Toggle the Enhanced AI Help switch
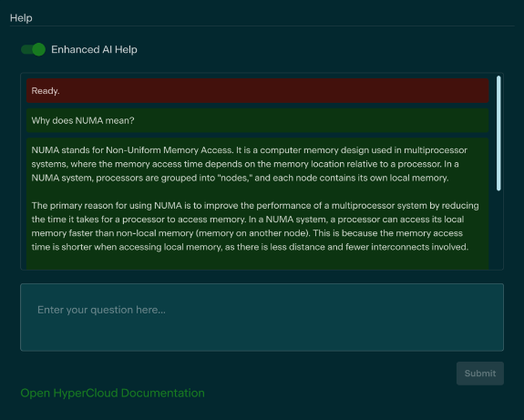This screenshot has width=524, height=420. point(33,49)
